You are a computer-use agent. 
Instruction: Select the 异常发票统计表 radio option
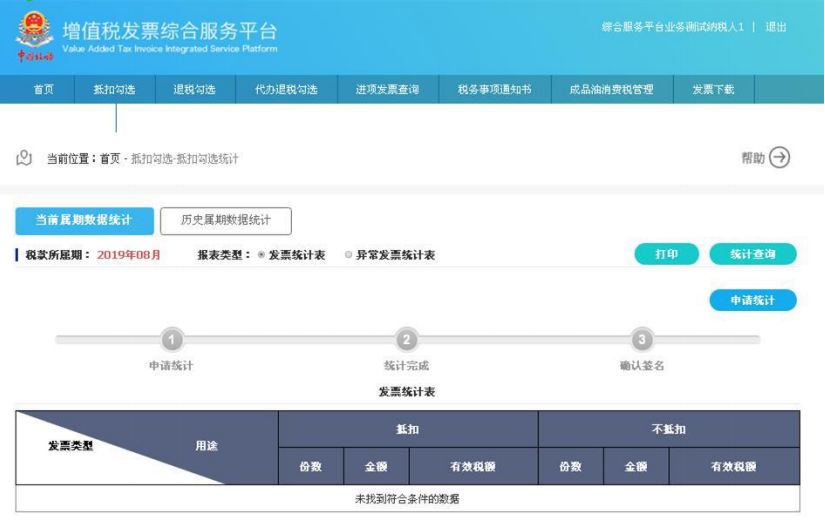348,255
